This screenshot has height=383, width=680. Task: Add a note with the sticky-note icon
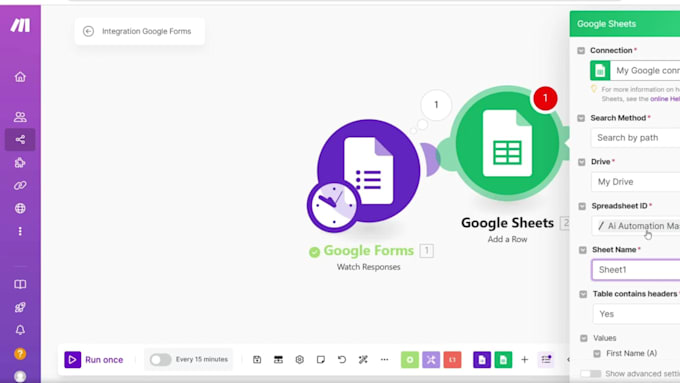(x=321, y=360)
